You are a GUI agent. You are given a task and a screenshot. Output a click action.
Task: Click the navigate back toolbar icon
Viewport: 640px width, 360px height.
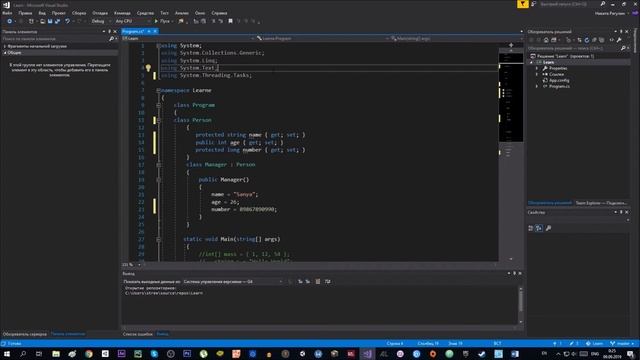pyautogui.click(x=9, y=21)
